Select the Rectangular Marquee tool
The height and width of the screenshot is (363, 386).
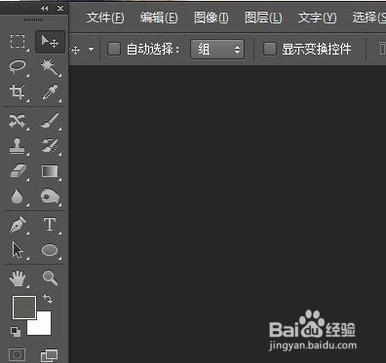[17, 42]
